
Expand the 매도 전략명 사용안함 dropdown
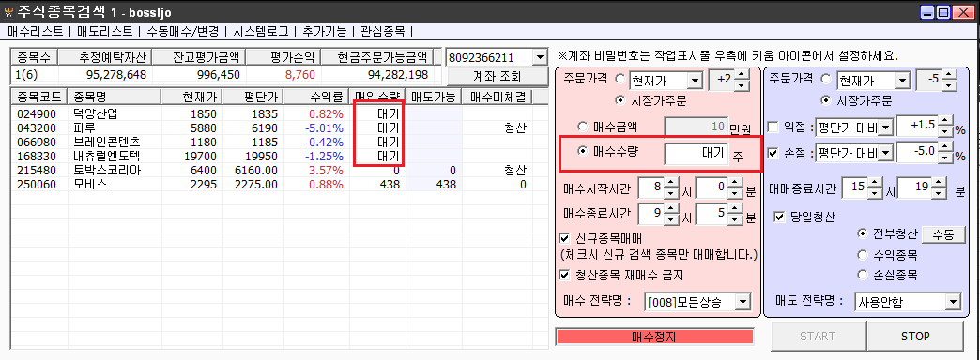tap(953, 303)
